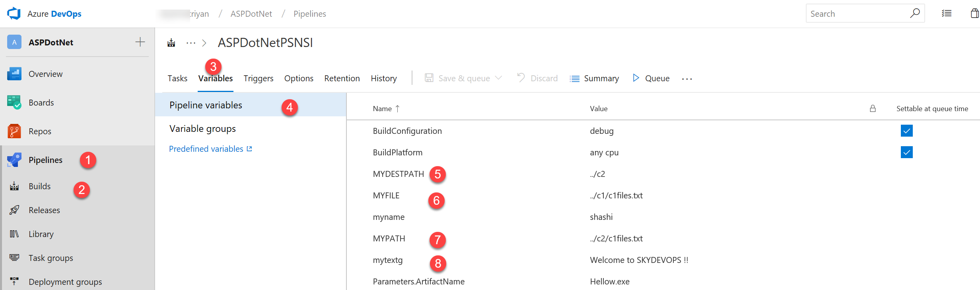980x290 pixels.
Task: Click the Settable at queue time header
Action: click(x=932, y=109)
